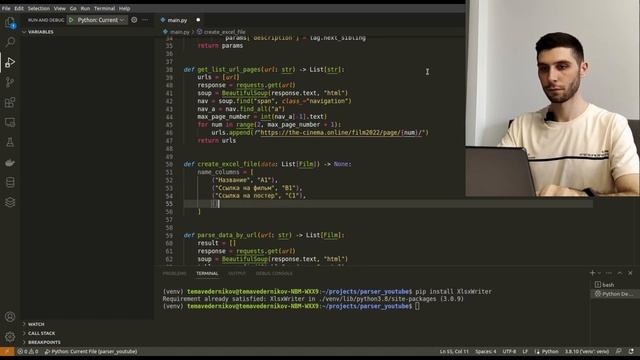Expand the BREAKPOINTS section
The width and height of the screenshot is (640, 360).
coord(88,342)
